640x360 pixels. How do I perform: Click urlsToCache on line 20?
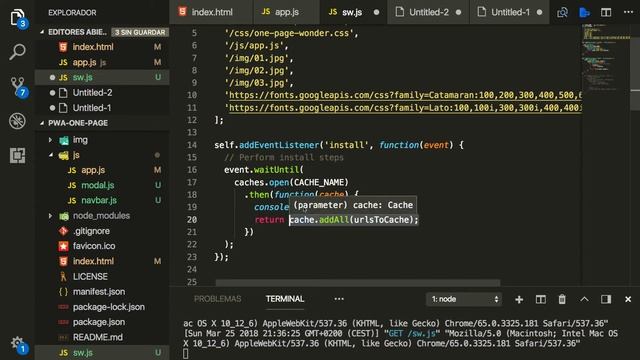(382, 220)
